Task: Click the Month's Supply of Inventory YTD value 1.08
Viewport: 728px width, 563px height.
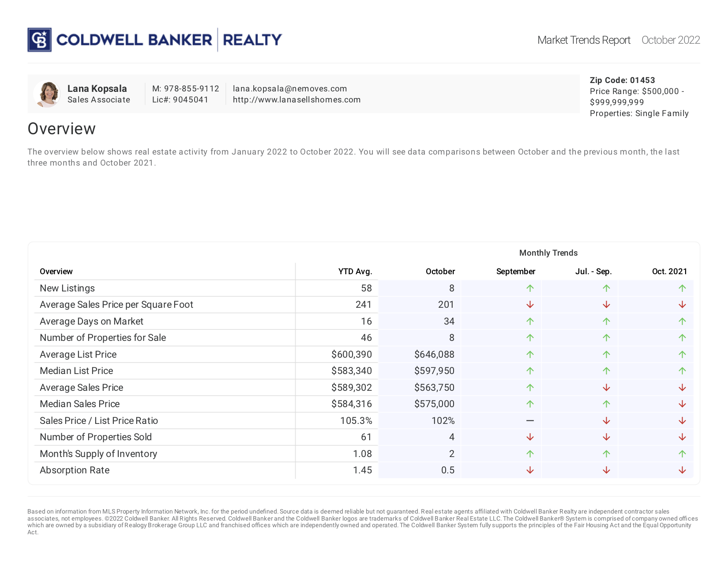Action: pos(362,454)
